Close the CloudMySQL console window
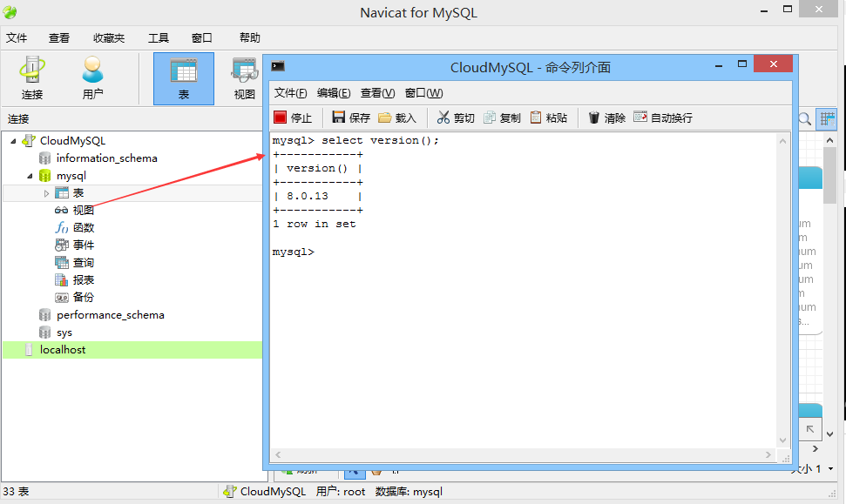Image resolution: width=846 pixels, height=504 pixels. pyautogui.click(x=773, y=64)
